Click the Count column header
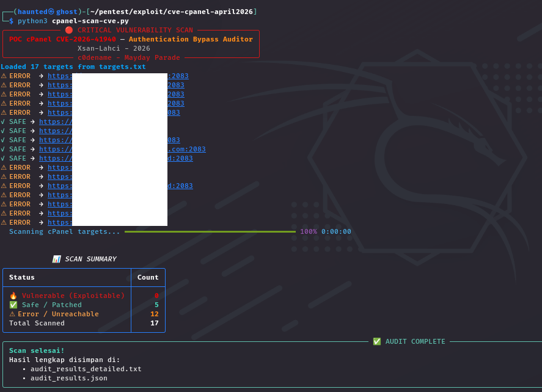Image resolution: width=542 pixels, height=392 pixels. (148, 277)
